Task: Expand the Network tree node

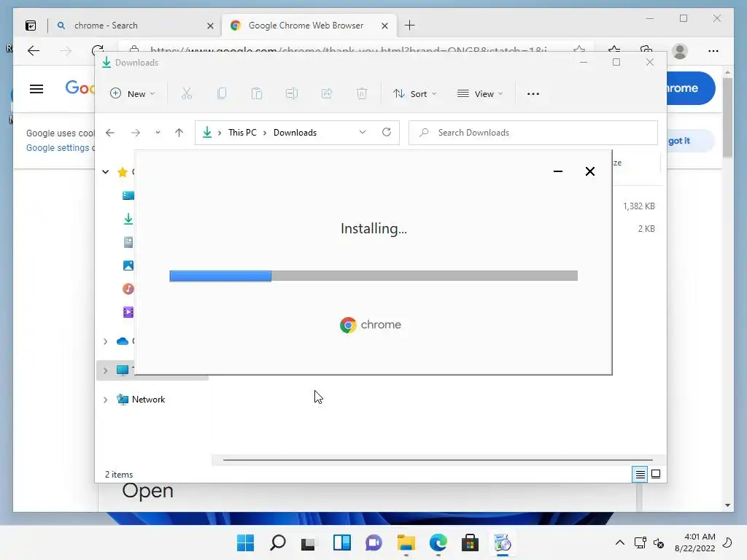Action: pyautogui.click(x=105, y=400)
